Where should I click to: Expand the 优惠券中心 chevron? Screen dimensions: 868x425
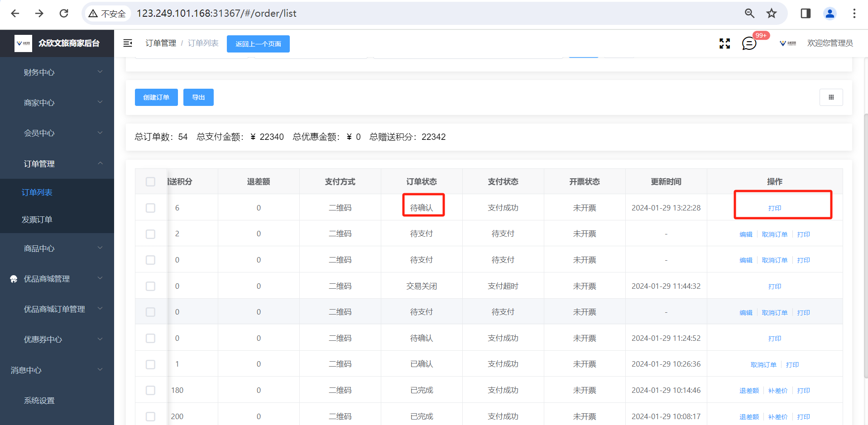coord(100,339)
